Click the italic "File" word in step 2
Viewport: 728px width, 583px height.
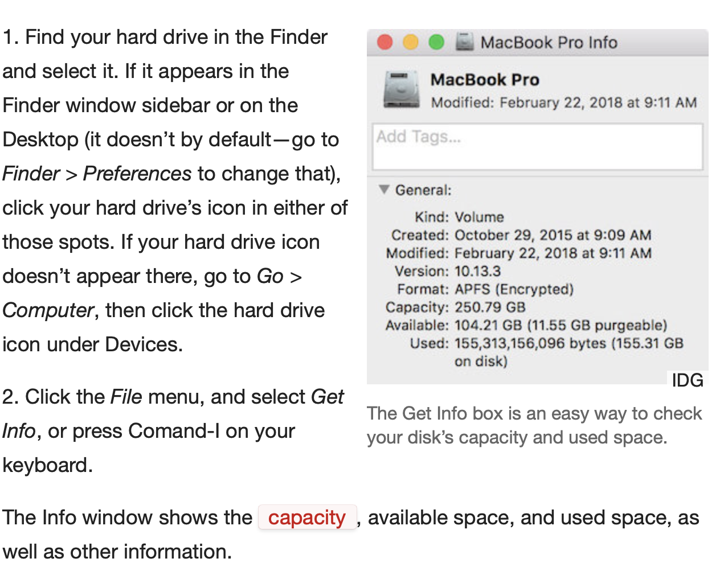(126, 397)
